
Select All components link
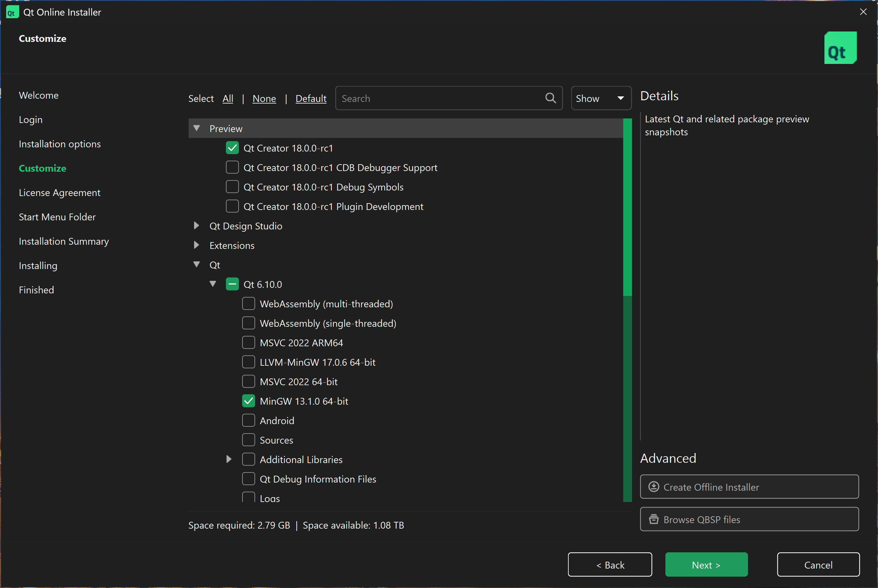point(228,99)
